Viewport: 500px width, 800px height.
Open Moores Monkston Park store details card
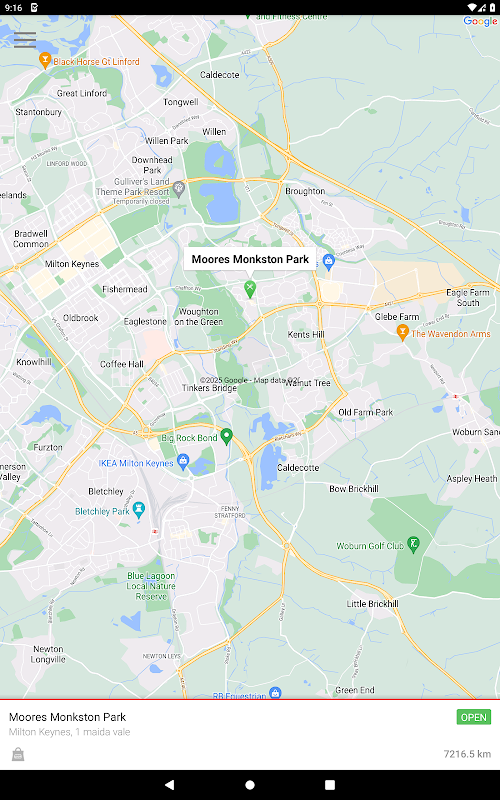[x=250, y=735]
